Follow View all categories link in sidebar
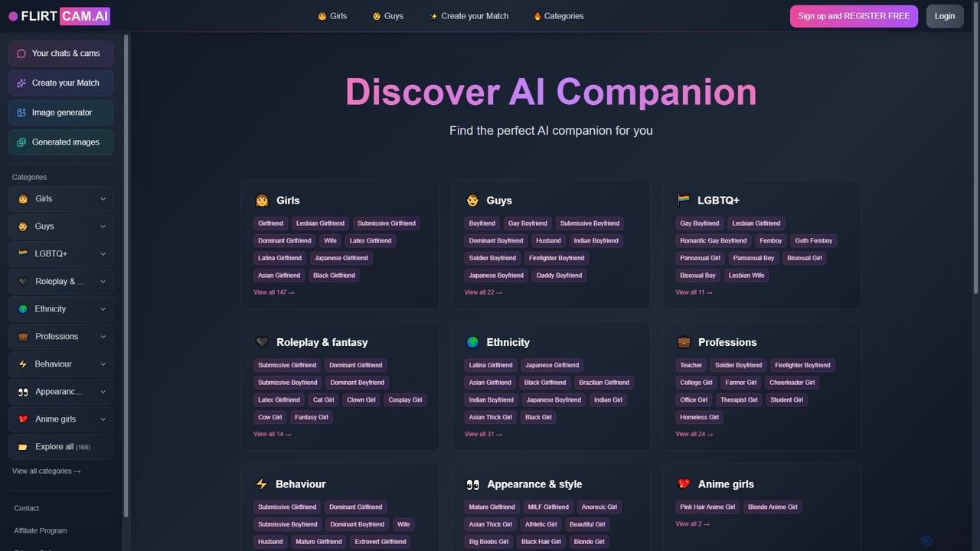 [x=47, y=471]
